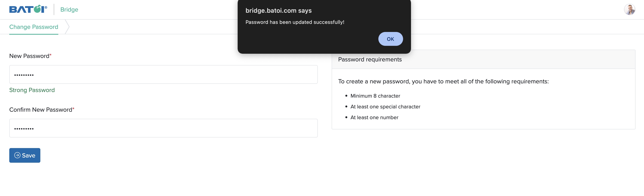Open the Bridge link beside the logo
The height and width of the screenshot is (196, 644).
(69, 9)
